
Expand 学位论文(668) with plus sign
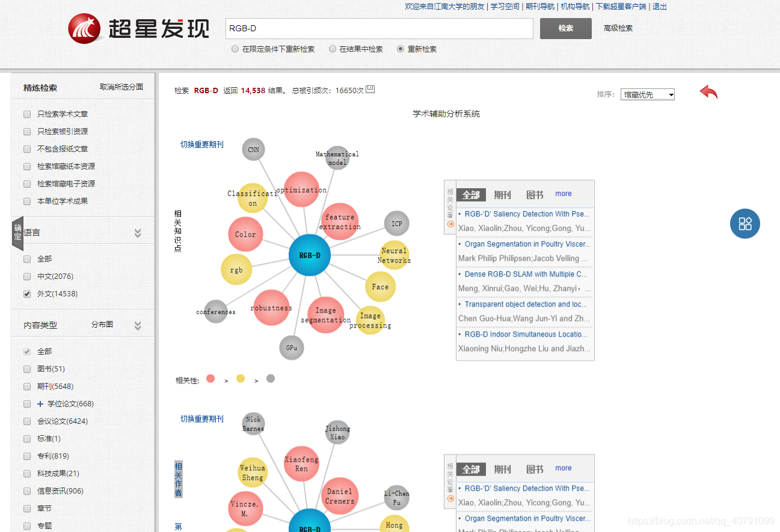[40, 404]
